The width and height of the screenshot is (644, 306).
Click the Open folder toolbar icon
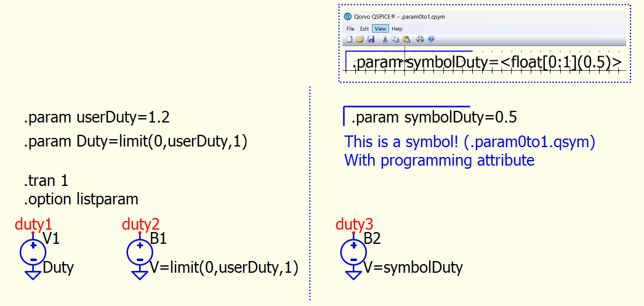tap(360, 39)
